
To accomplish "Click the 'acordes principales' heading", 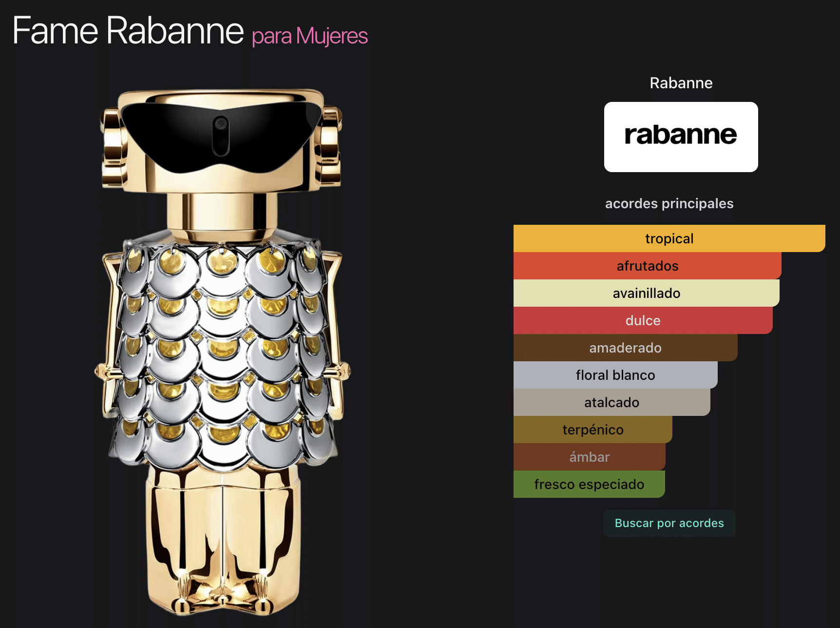I will point(669,203).
